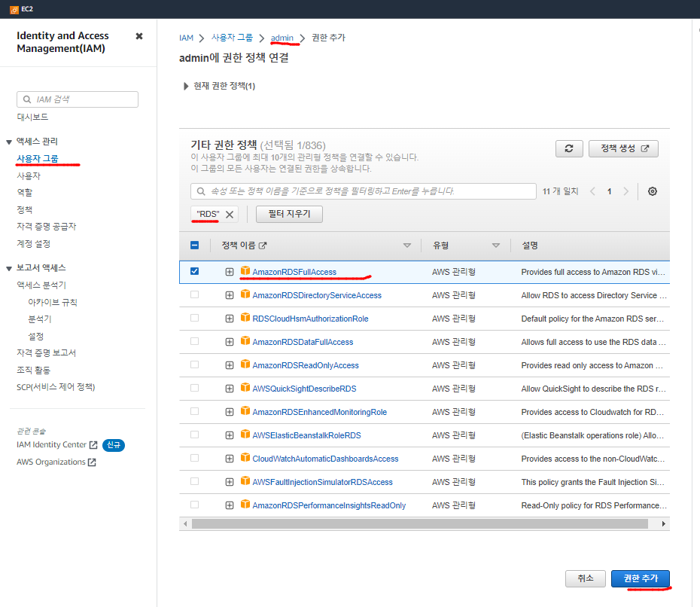Click the horizontal scrollbar under policy table
Viewport: 700px width, 607px height.
[x=420, y=523]
